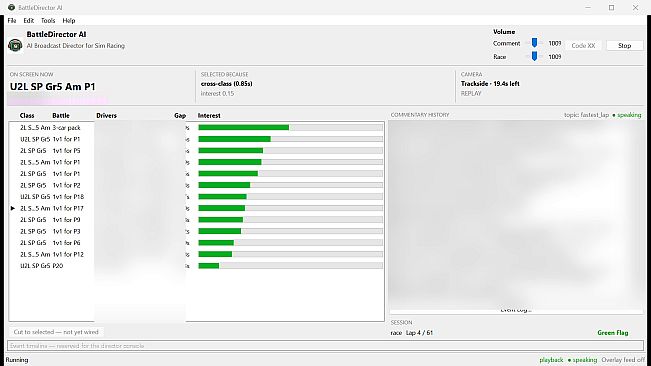Click the speaking status bar entry

pyautogui.click(x=582, y=360)
